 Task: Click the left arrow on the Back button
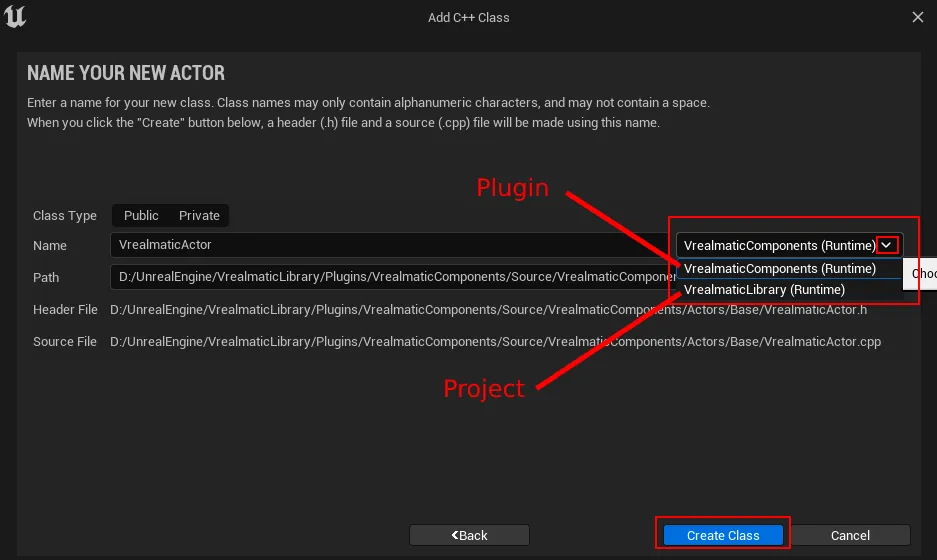coord(455,535)
